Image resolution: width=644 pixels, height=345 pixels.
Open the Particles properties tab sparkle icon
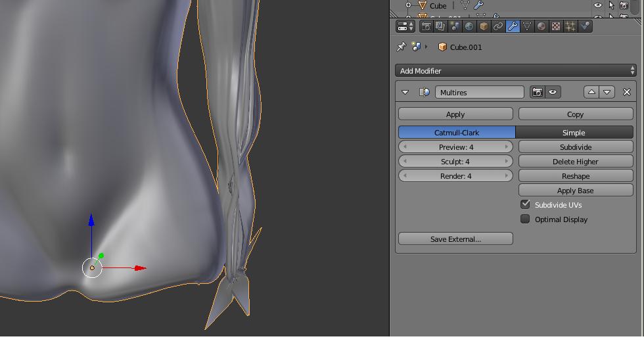pos(570,27)
